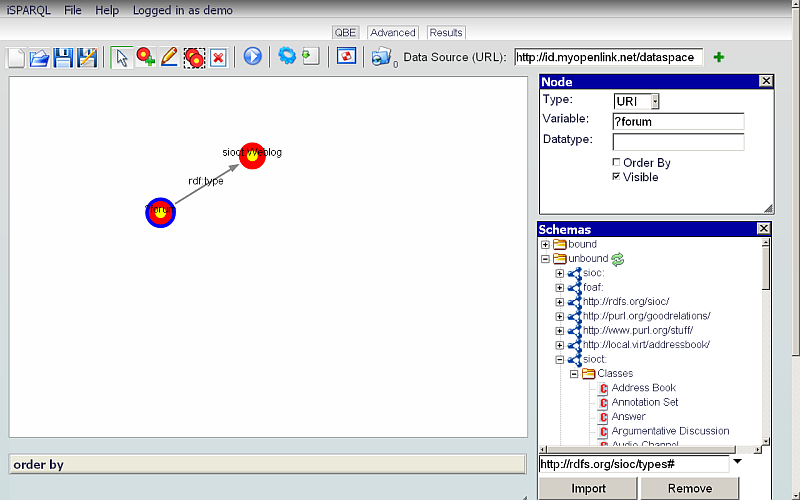
Task: Expand the bound folder
Action: tap(545, 244)
